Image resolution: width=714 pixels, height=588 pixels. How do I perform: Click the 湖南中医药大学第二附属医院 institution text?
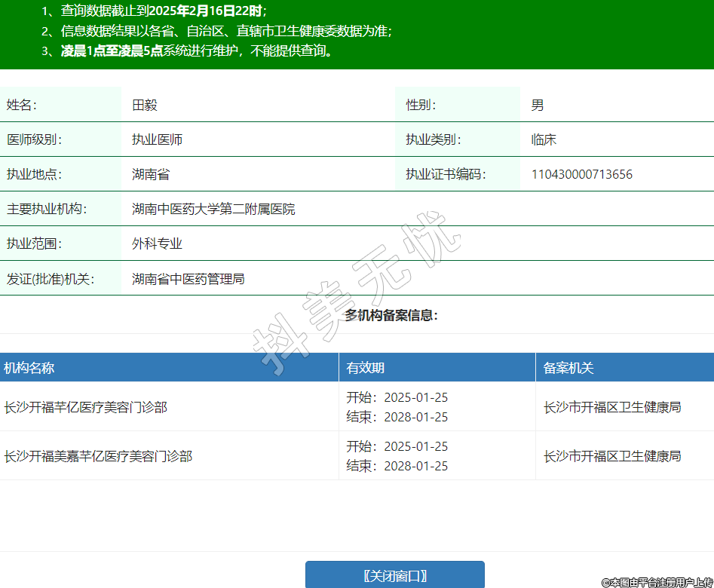(x=213, y=209)
